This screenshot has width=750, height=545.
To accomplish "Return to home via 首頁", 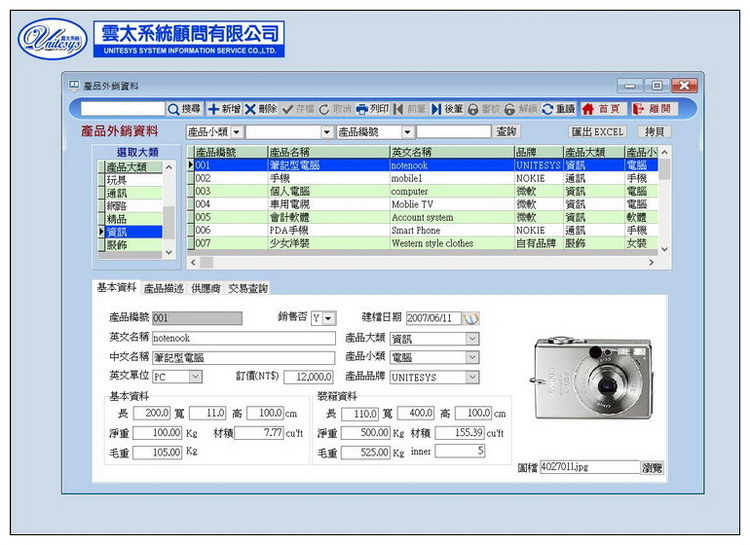I will click(602, 108).
